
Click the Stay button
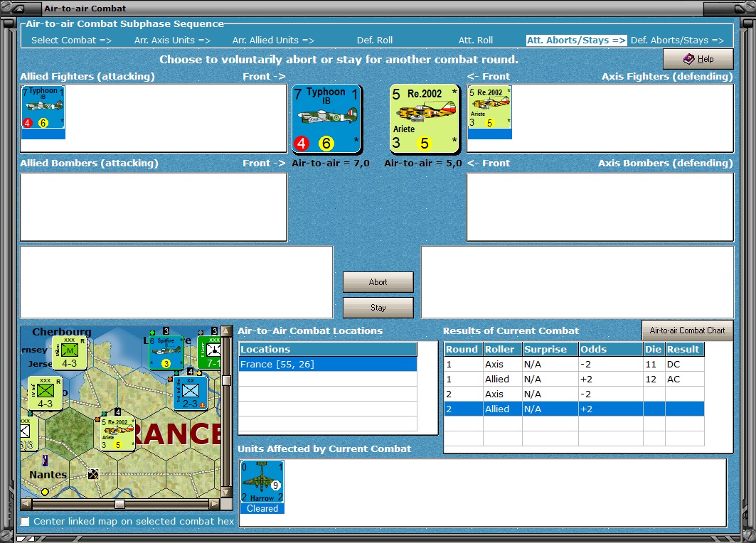coord(378,308)
